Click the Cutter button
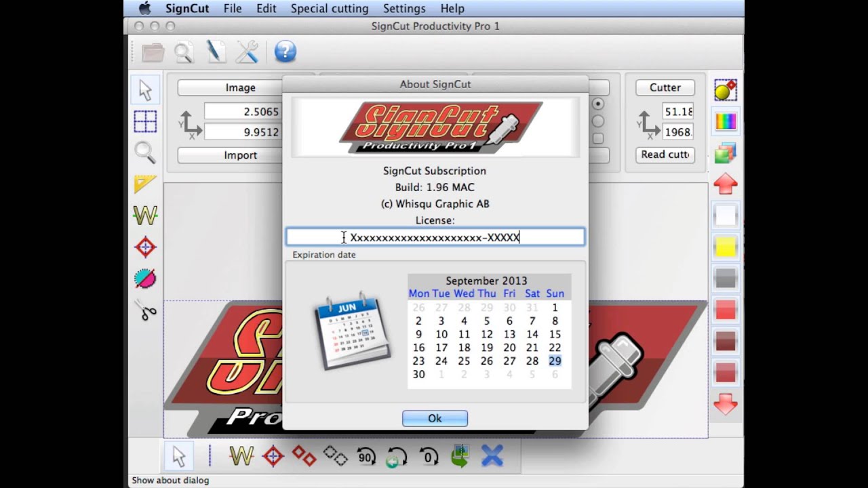The image size is (868, 488). coord(665,87)
